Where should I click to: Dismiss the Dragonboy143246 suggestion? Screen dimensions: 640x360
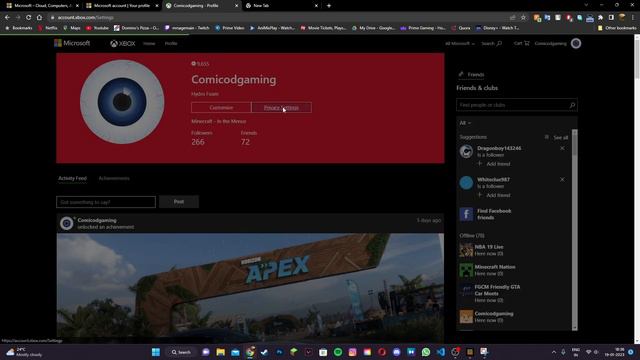562,148
